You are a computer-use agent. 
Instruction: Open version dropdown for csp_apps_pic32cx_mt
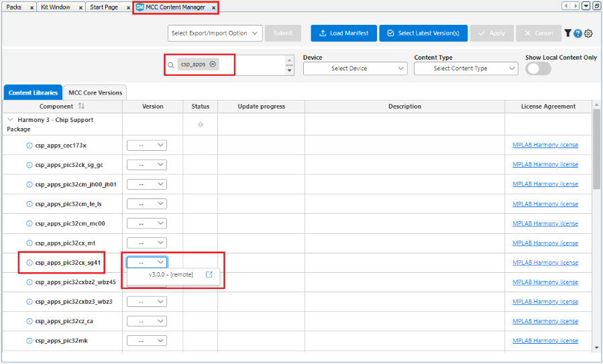(147, 243)
